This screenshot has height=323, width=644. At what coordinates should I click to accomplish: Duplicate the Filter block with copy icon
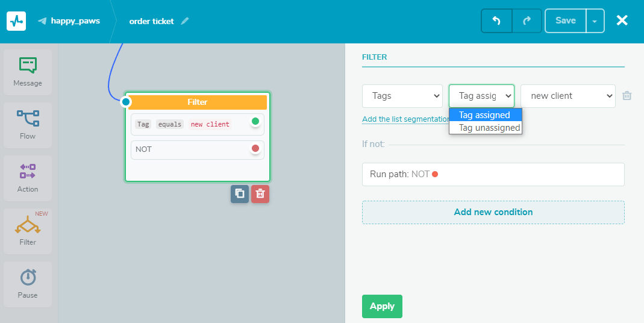[x=240, y=193]
